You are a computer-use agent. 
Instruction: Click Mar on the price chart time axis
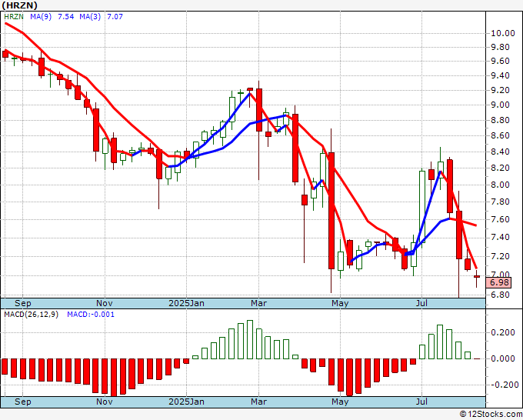(259, 303)
